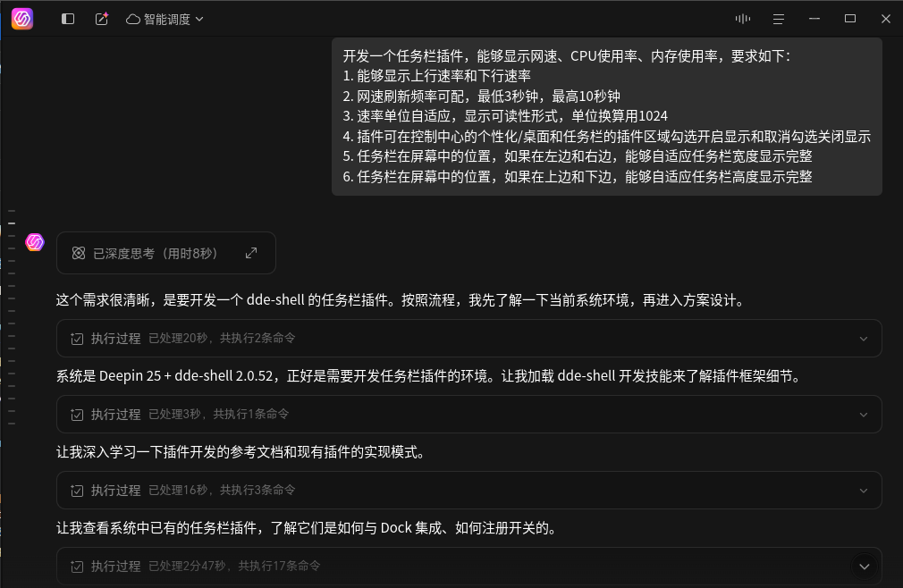Expand the 已深度思考 panel arrow icon

click(x=251, y=253)
